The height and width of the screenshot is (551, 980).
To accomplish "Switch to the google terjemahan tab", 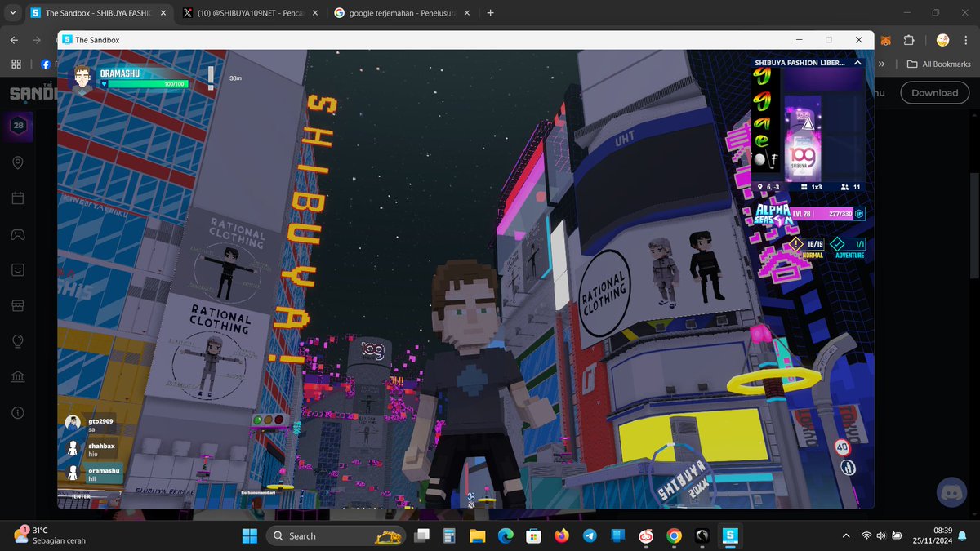I will click(x=403, y=13).
